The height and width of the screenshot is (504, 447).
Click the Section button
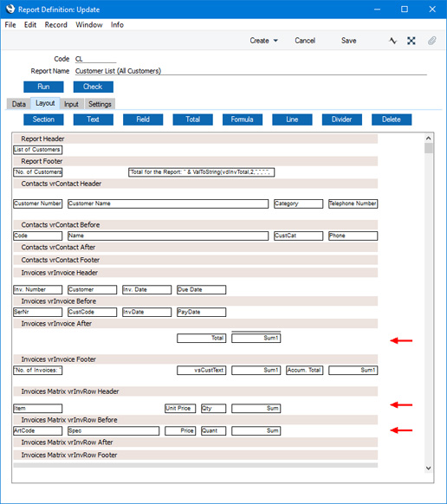[43, 120]
